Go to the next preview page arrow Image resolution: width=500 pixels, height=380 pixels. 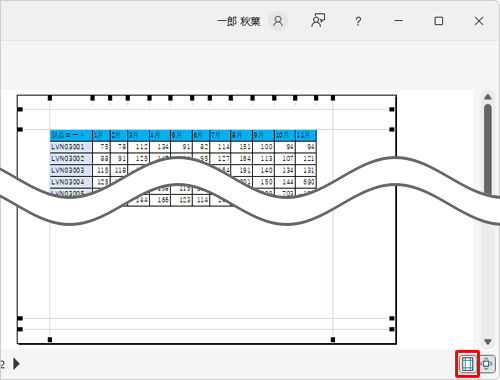16,364
